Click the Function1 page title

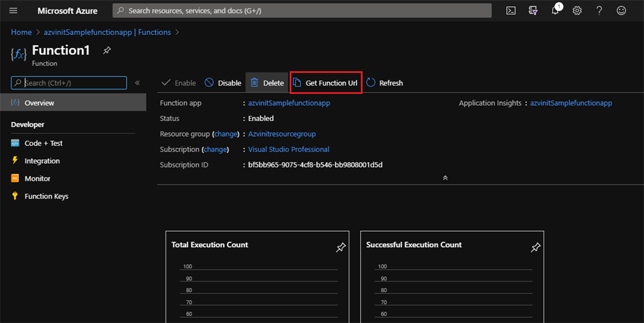(x=61, y=50)
